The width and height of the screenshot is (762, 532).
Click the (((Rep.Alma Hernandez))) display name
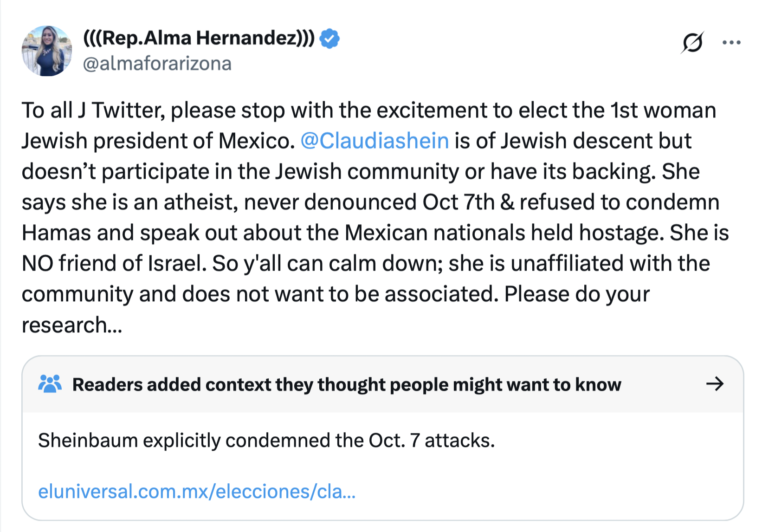click(x=199, y=38)
